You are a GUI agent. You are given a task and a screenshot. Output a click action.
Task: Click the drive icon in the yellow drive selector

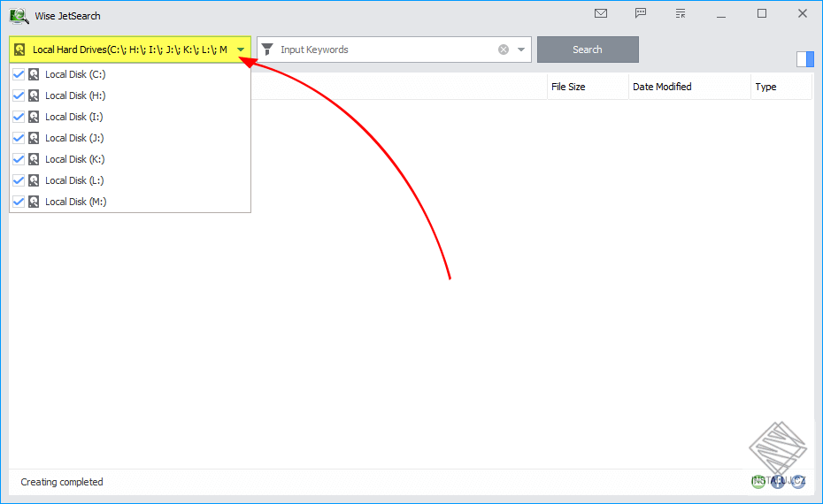tap(19, 50)
